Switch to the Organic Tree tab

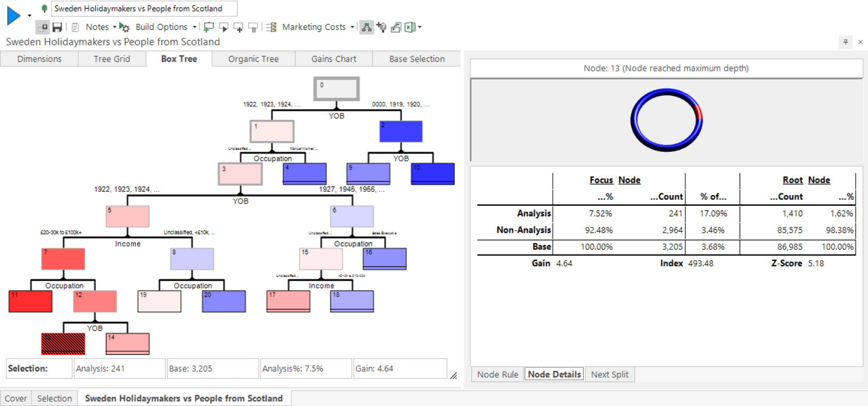pyautogui.click(x=253, y=59)
